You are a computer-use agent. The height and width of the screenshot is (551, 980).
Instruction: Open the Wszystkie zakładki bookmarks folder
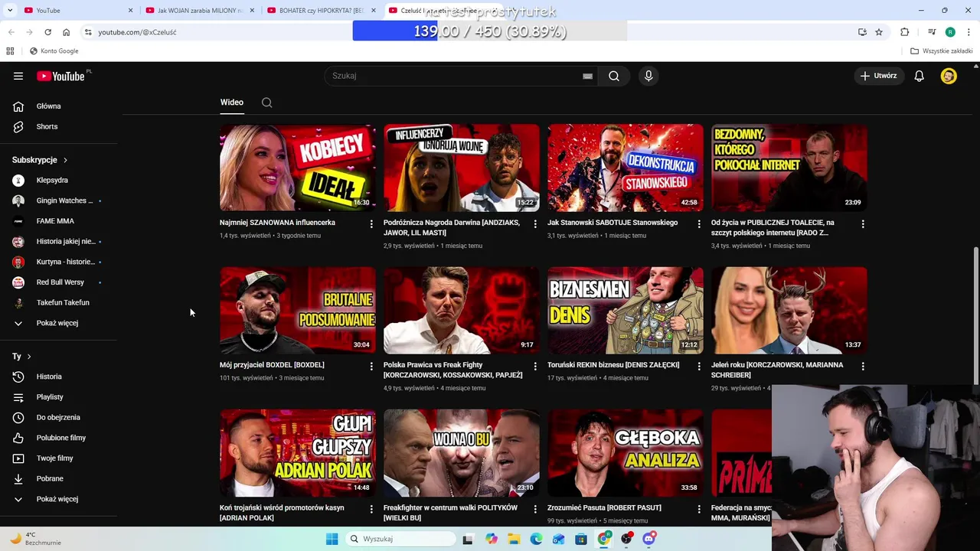click(942, 51)
